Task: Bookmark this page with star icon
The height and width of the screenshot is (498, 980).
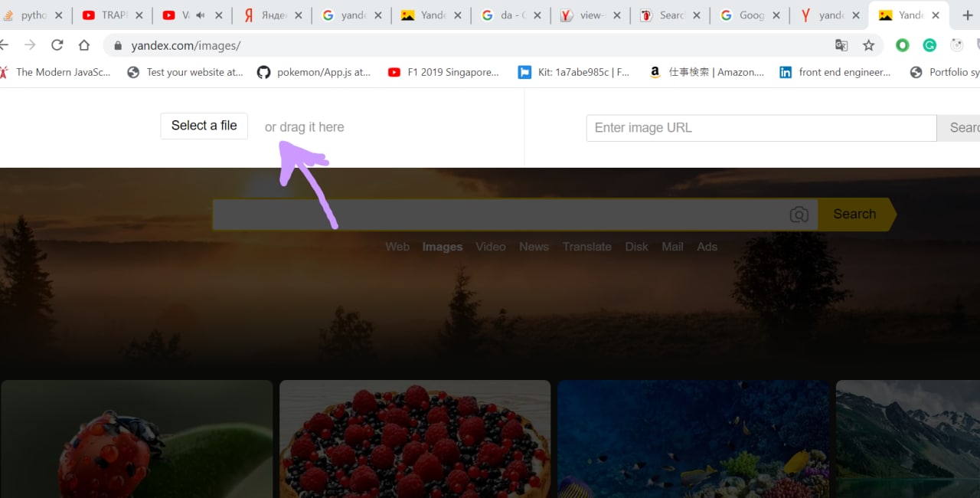Action: tap(868, 45)
